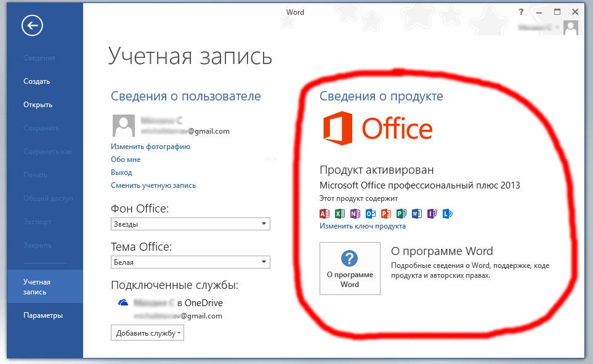Click the Сведения о продукте heading

click(381, 97)
